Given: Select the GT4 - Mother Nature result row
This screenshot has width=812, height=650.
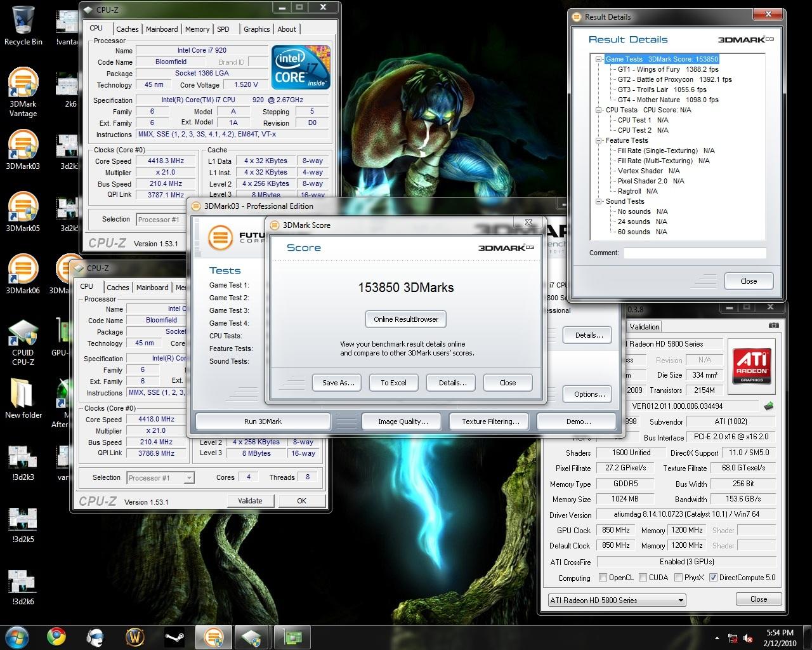Looking at the screenshot, I should (668, 100).
